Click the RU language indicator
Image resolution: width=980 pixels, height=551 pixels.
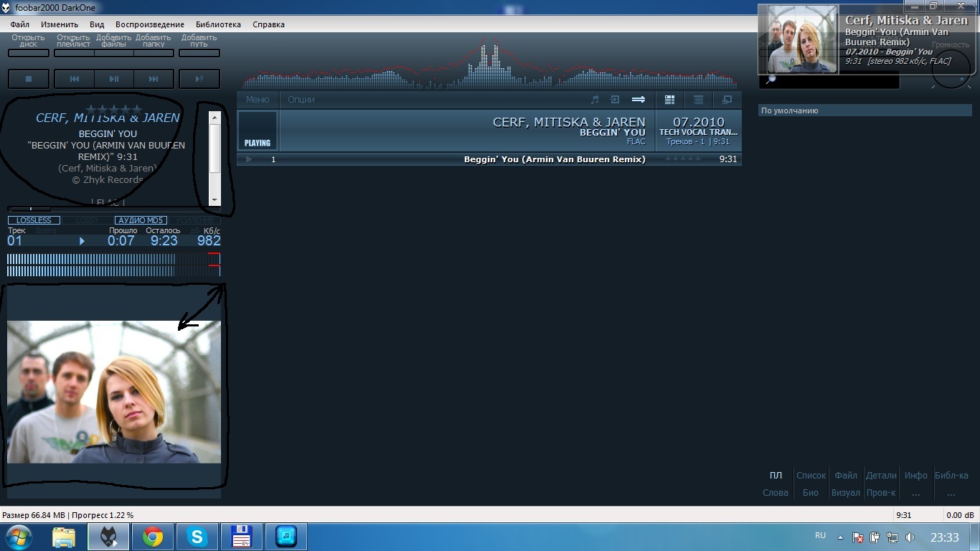[821, 536]
